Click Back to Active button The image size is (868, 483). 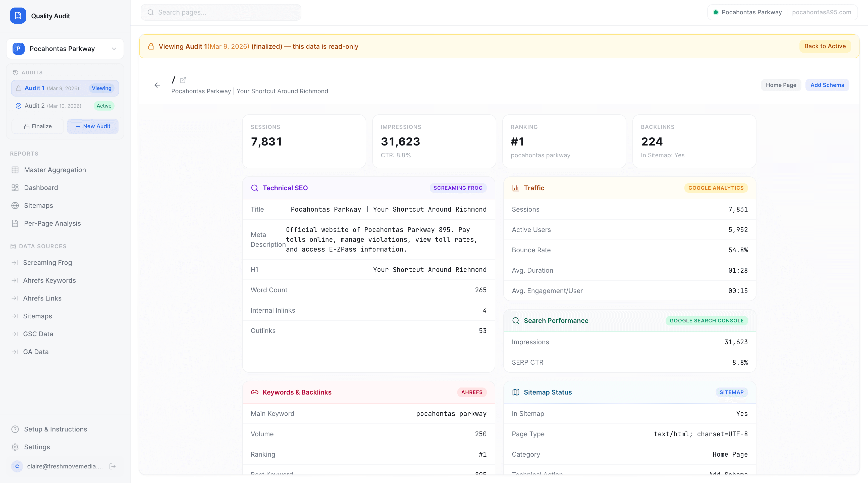pos(825,46)
